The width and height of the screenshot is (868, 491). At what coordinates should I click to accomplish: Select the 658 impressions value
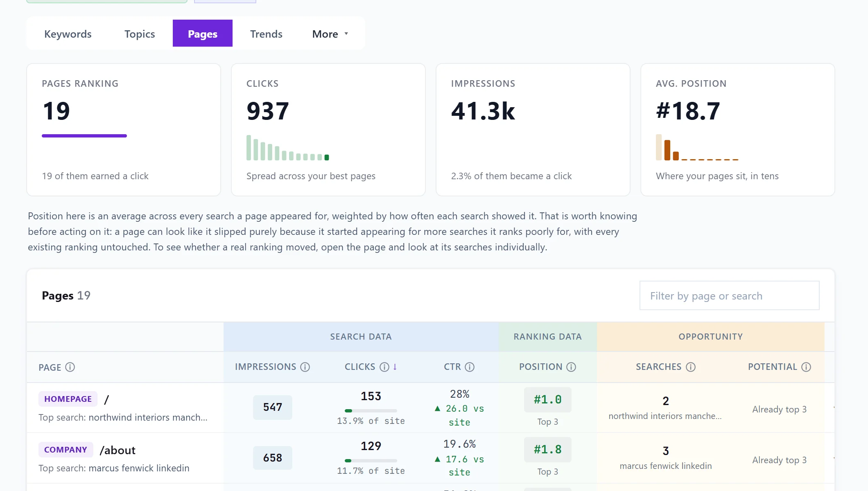(x=273, y=458)
